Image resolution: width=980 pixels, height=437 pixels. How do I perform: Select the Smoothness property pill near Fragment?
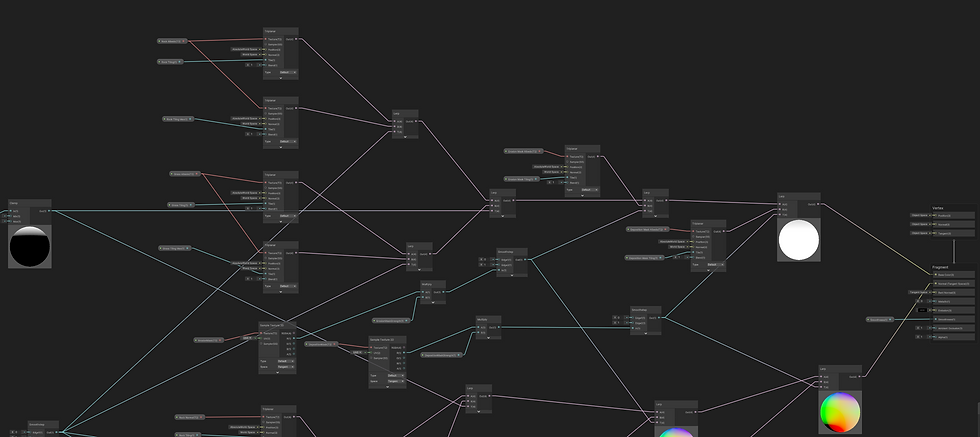click(878, 319)
